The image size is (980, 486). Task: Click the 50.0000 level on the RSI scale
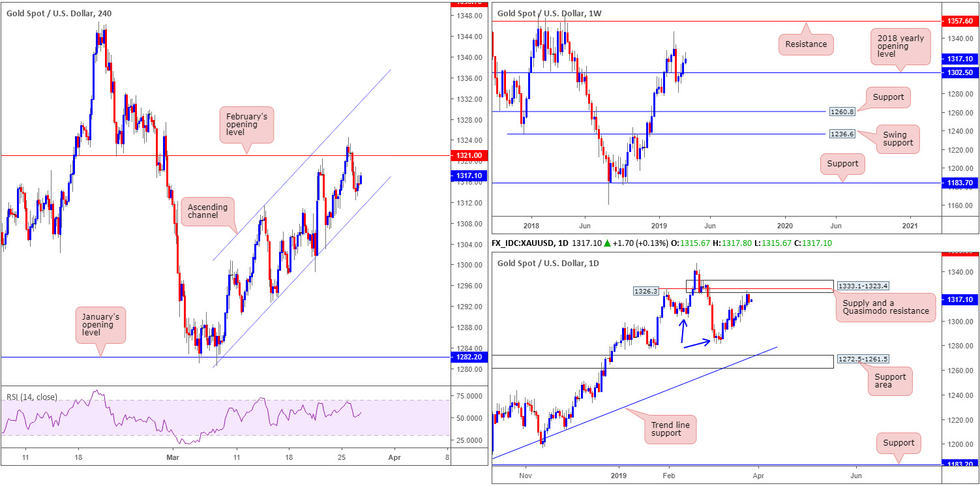[x=468, y=418]
